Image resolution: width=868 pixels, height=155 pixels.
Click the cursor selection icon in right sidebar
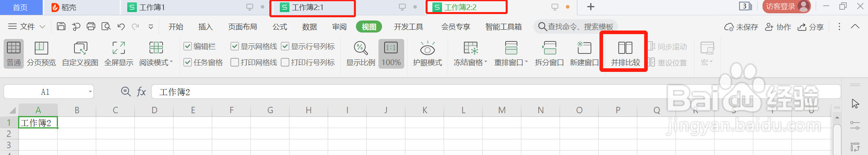855,104
